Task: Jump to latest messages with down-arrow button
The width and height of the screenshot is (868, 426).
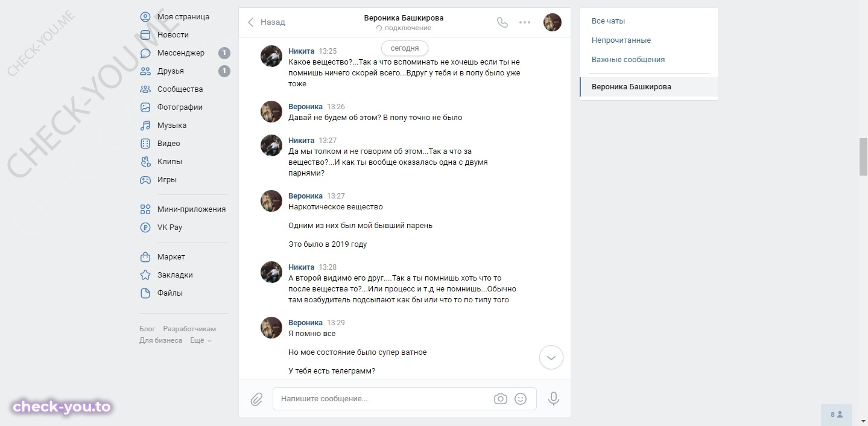Action: 551,357
